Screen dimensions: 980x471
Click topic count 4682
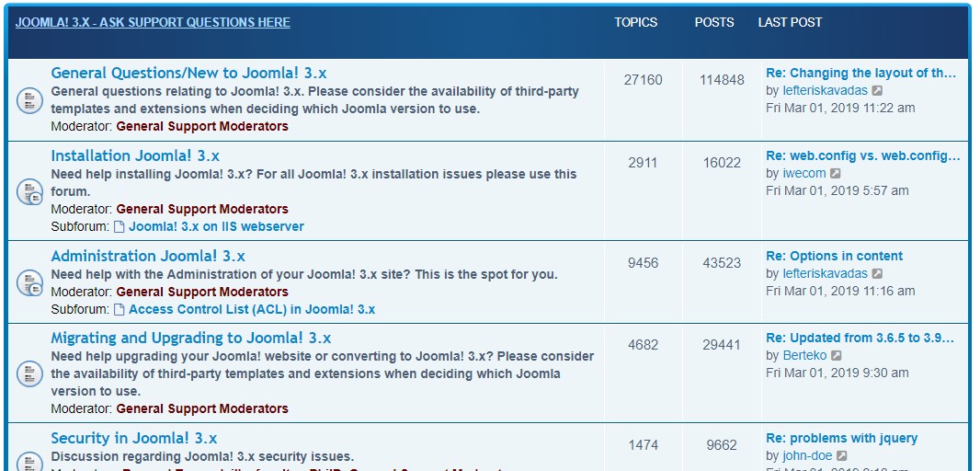[x=644, y=345]
